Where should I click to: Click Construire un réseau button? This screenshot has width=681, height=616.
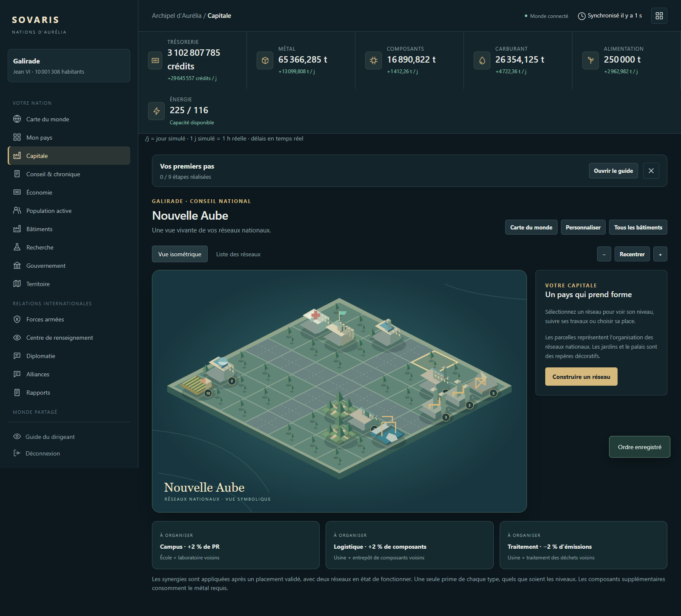581,377
